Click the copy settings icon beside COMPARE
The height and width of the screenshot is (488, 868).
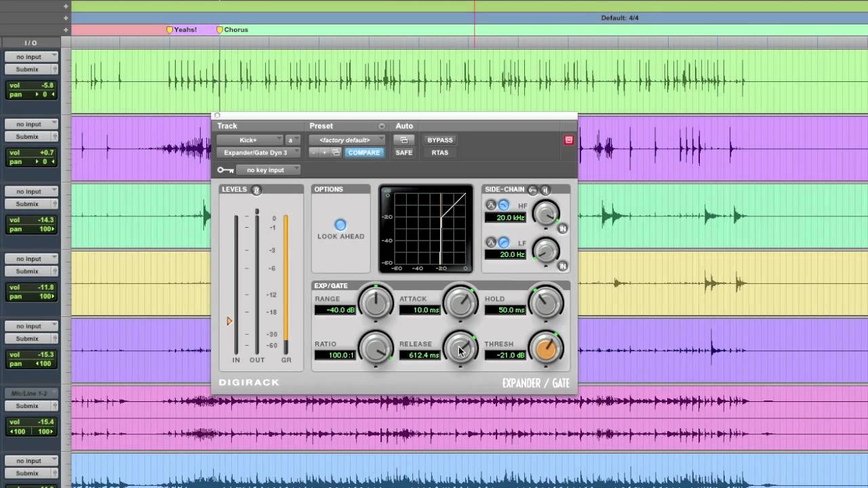click(336, 152)
